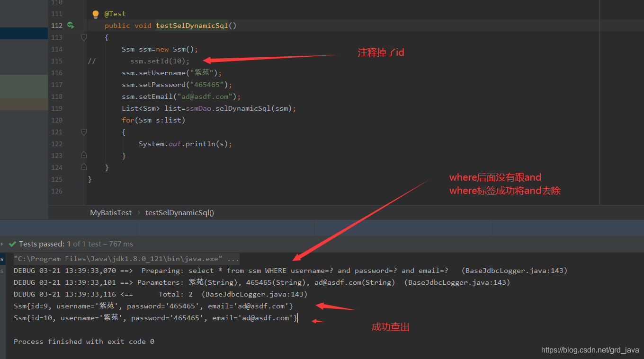Click the Ssm{id=9 output line
The height and width of the screenshot is (359, 644).
pyautogui.click(x=153, y=306)
